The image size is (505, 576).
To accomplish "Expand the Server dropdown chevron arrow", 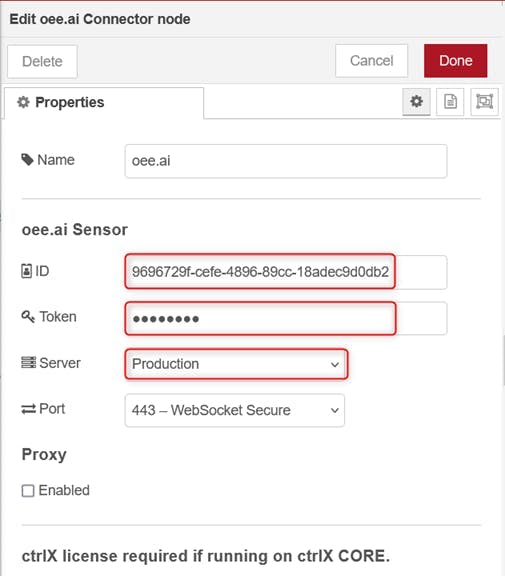I will [x=335, y=364].
